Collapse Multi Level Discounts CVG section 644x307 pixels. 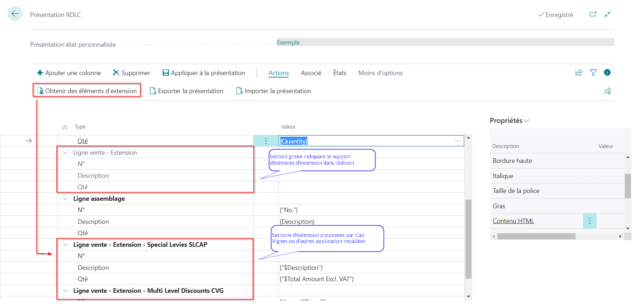(x=65, y=291)
